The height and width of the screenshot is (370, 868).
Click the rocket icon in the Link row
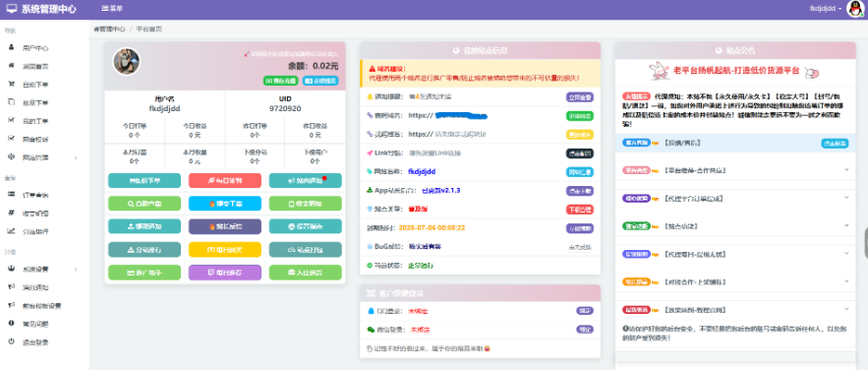click(x=370, y=153)
